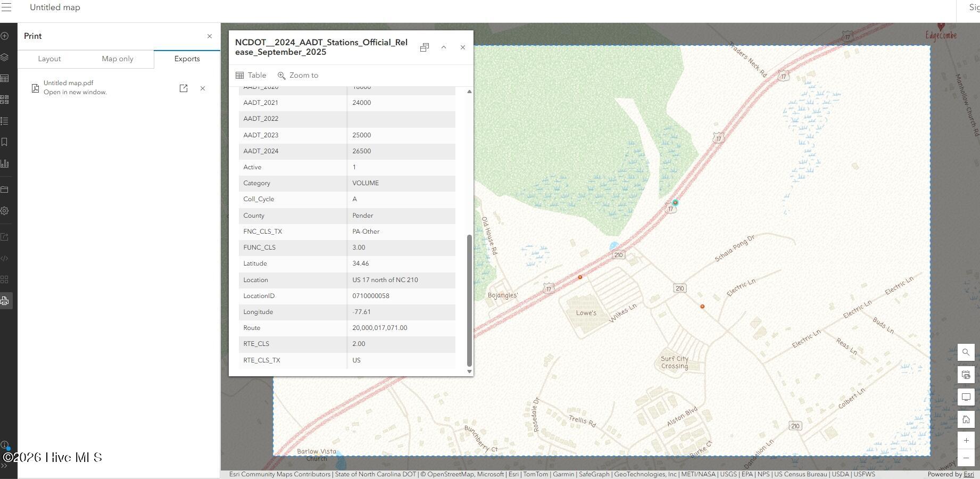Click the Table button in pop-up
Image resolution: width=980 pixels, height=479 pixels.
(x=251, y=76)
